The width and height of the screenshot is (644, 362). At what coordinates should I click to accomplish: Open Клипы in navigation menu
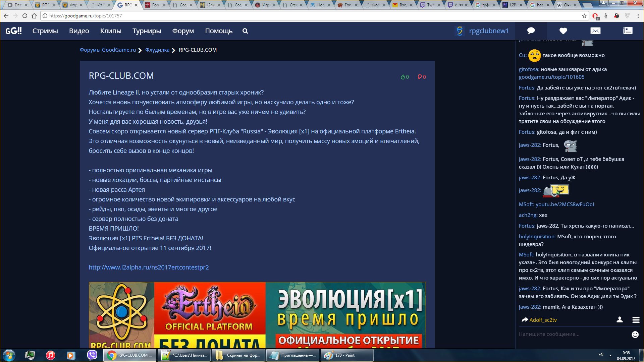tap(111, 31)
